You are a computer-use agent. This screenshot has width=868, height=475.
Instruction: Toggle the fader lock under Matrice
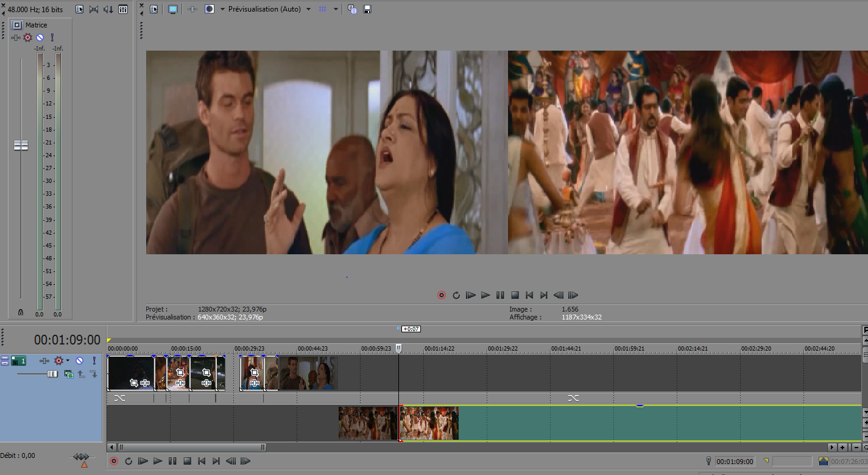click(21, 312)
